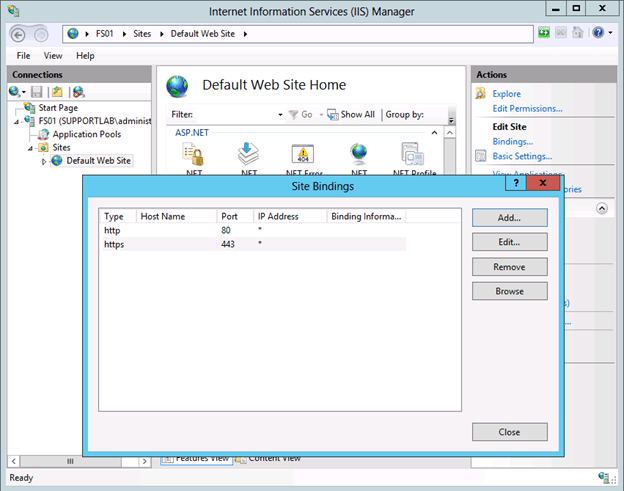The image size is (624, 491).
Task: Click the Explore link in Actions
Action: [506, 94]
